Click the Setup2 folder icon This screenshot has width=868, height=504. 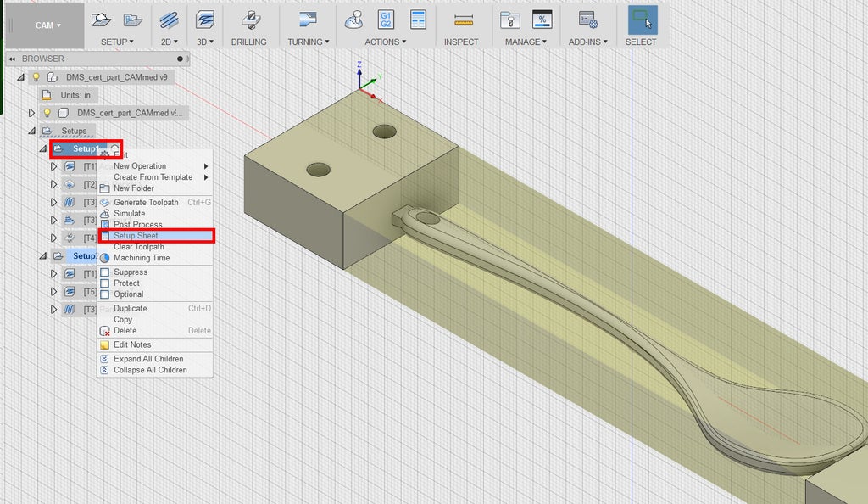click(x=58, y=256)
